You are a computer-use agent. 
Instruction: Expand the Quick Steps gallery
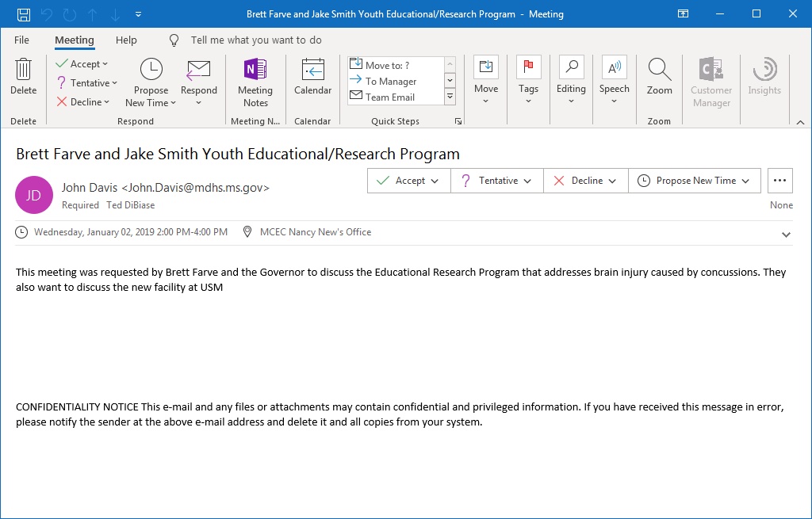click(450, 97)
